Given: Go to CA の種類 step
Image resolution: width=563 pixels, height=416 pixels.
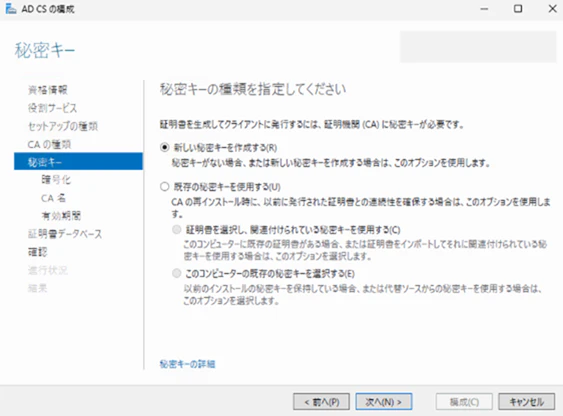Looking at the screenshot, I should [x=49, y=145].
